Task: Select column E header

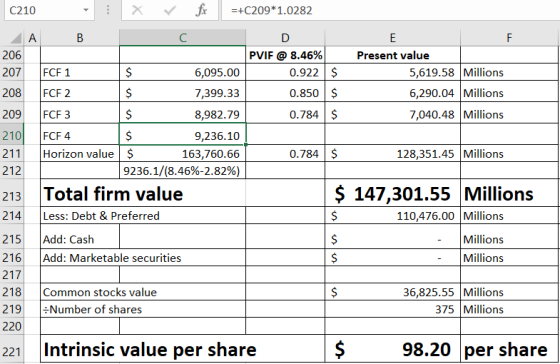Action: [x=392, y=38]
